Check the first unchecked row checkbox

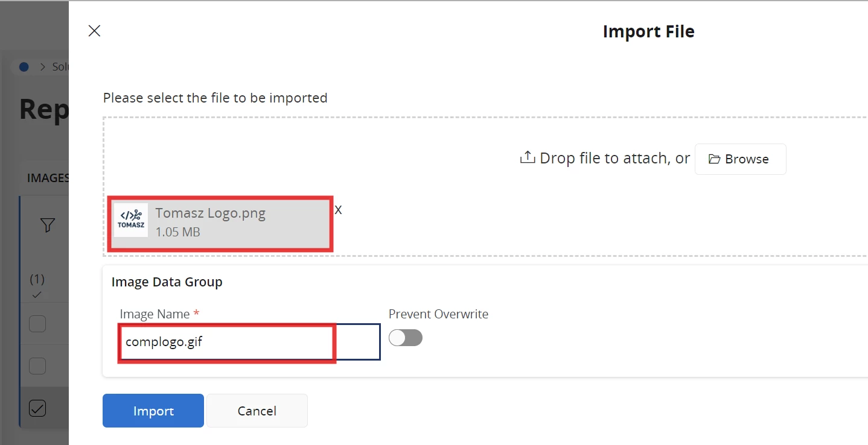pos(37,324)
